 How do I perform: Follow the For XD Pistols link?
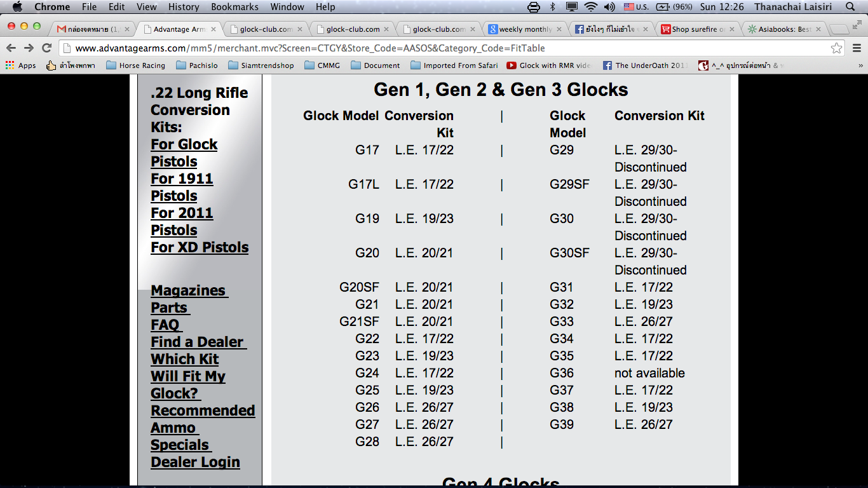[200, 247]
